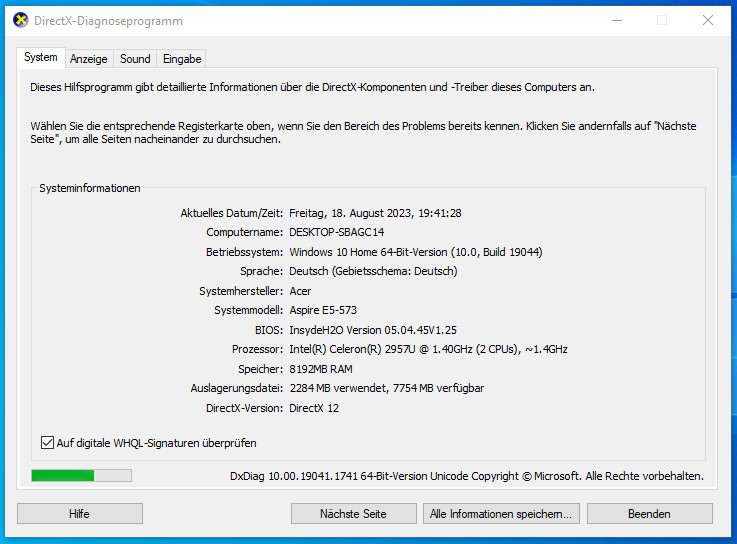
Task: Switch to the Anzeige tab
Action: [89, 59]
